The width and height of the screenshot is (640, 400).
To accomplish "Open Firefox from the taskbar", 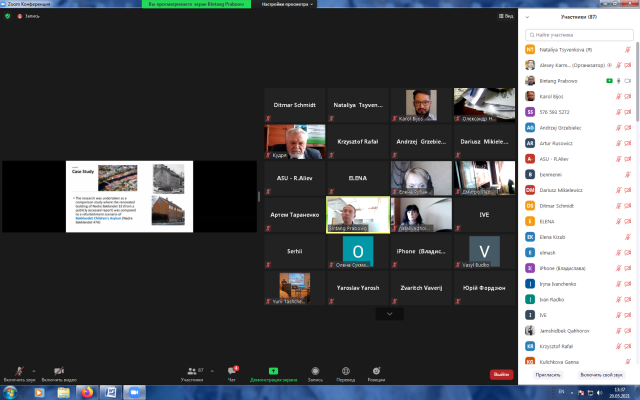I will (87, 393).
